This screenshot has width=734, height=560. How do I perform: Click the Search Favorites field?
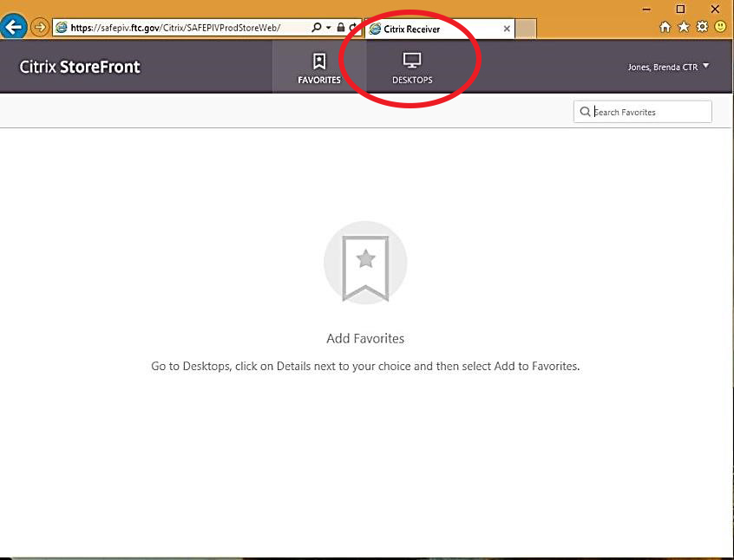643,112
